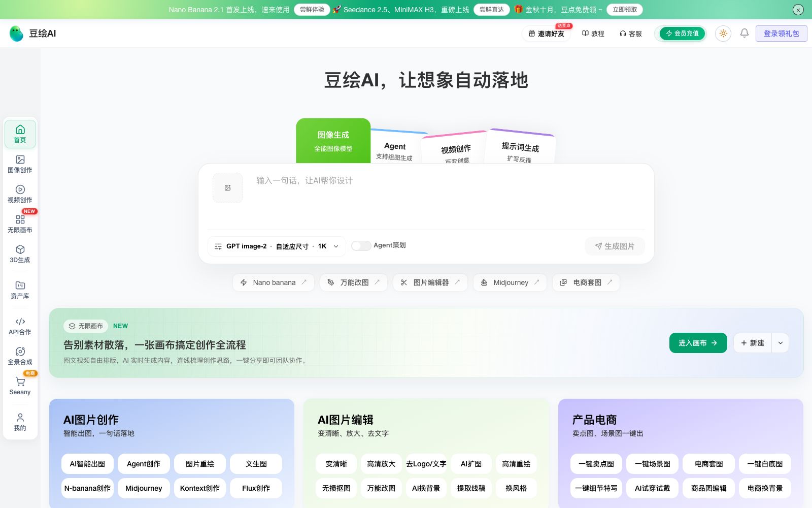Image resolution: width=812 pixels, height=508 pixels.
Task: Click 邀请好友 in the header
Action: pos(546,34)
